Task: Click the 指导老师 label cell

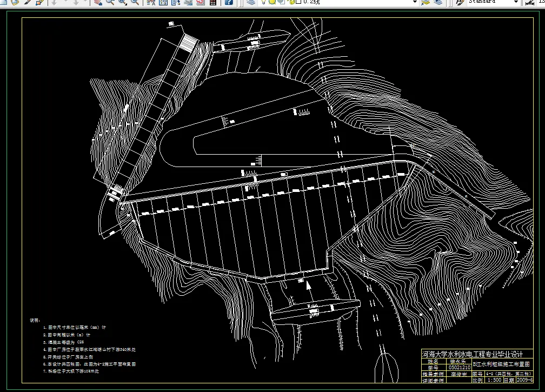Action: click(x=434, y=374)
